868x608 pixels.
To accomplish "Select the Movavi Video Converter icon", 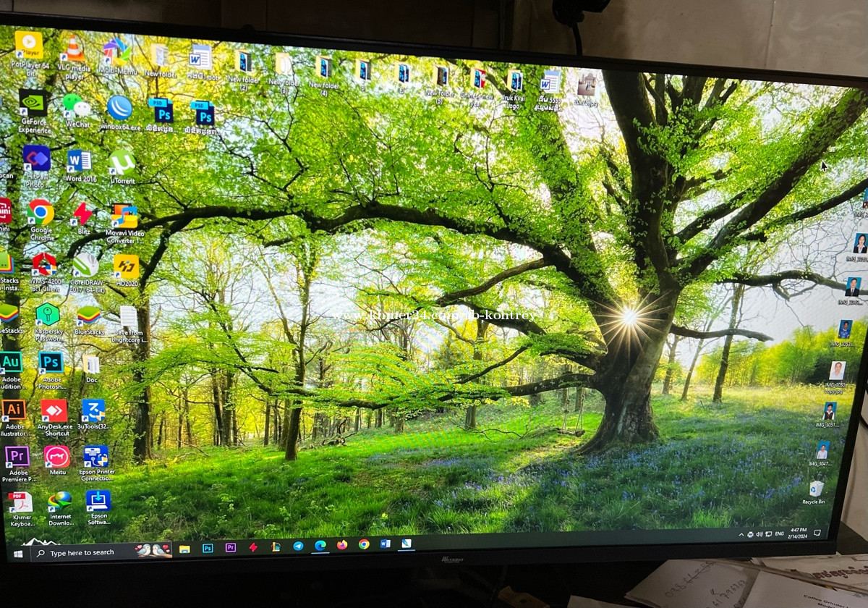I will pos(125,224).
